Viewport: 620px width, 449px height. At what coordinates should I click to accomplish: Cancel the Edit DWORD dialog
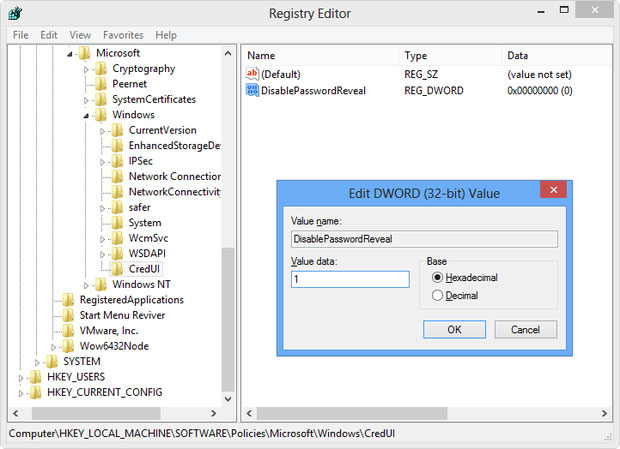(525, 330)
